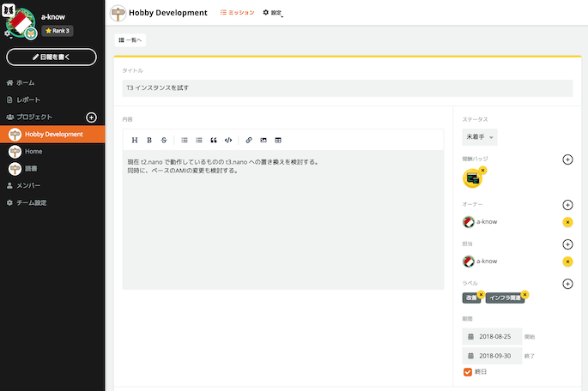Viewport: 588px width, 391px height.
Task: Create new project with plus icon
Action: 91,117
